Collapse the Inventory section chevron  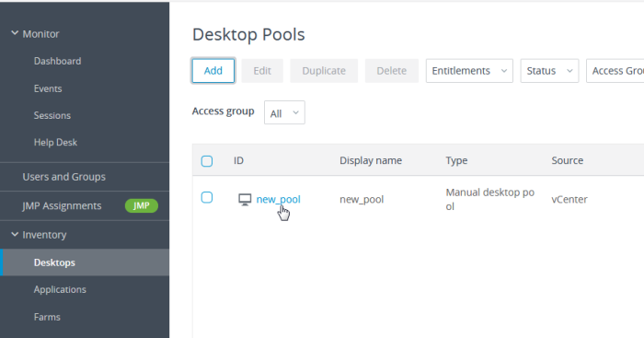pos(15,234)
